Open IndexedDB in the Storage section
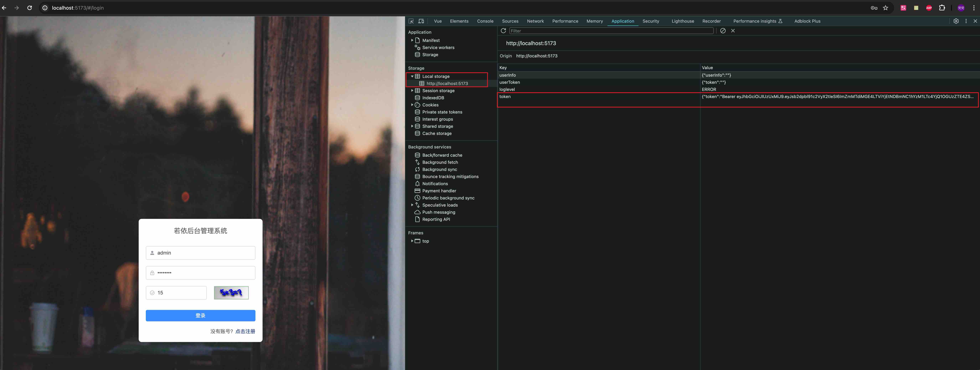 click(x=433, y=98)
